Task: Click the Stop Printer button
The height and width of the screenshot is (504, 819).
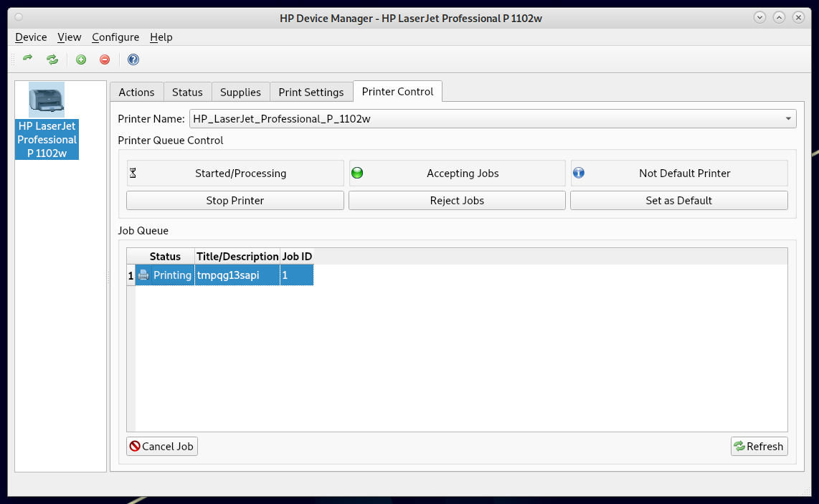Action: pyautogui.click(x=235, y=201)
